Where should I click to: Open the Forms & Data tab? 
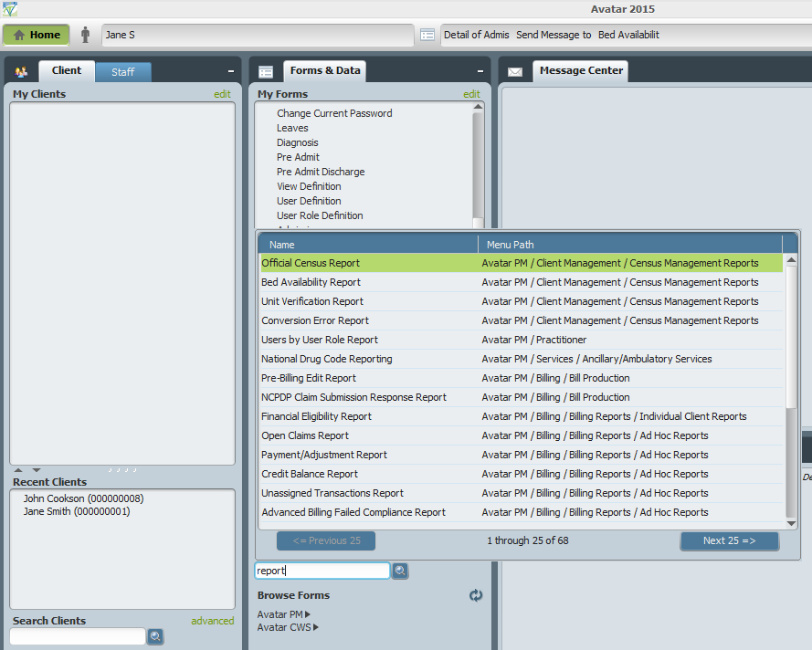pos(324,70)
